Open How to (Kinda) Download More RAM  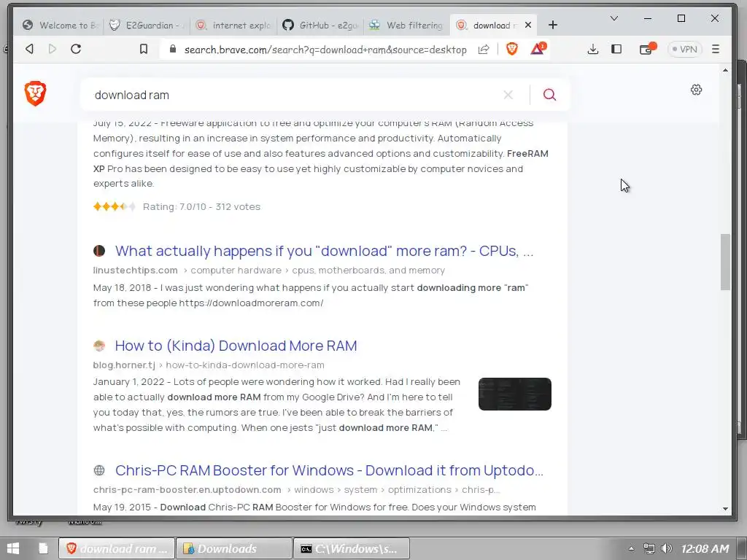tap(236, 346)
